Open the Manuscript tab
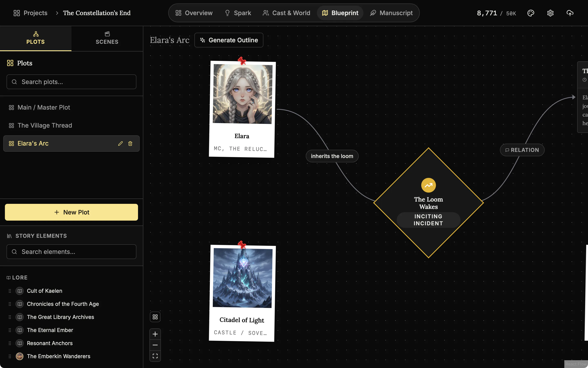Viewport: 588px width, 368px height. [391, 13]
